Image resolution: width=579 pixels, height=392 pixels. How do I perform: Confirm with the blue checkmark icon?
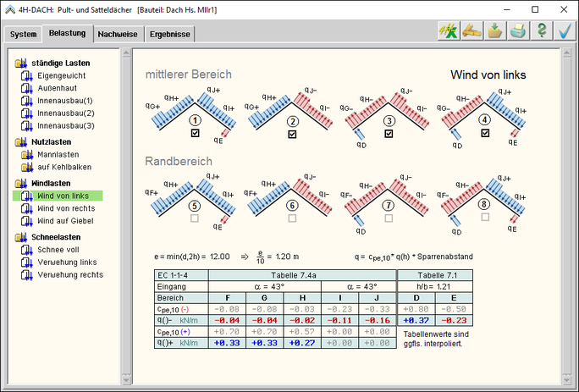564,31
